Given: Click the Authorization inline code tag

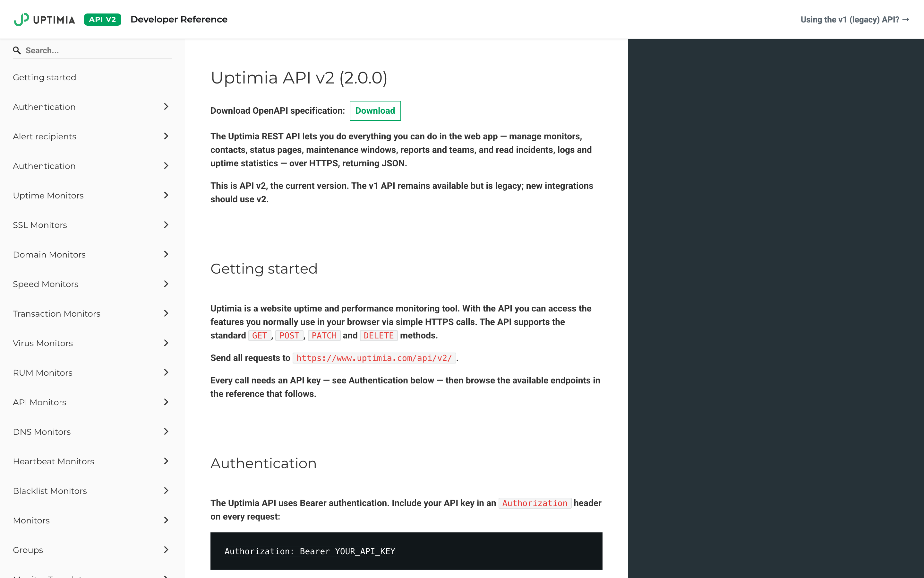Looking at the screenshot, I should (535, 504).
